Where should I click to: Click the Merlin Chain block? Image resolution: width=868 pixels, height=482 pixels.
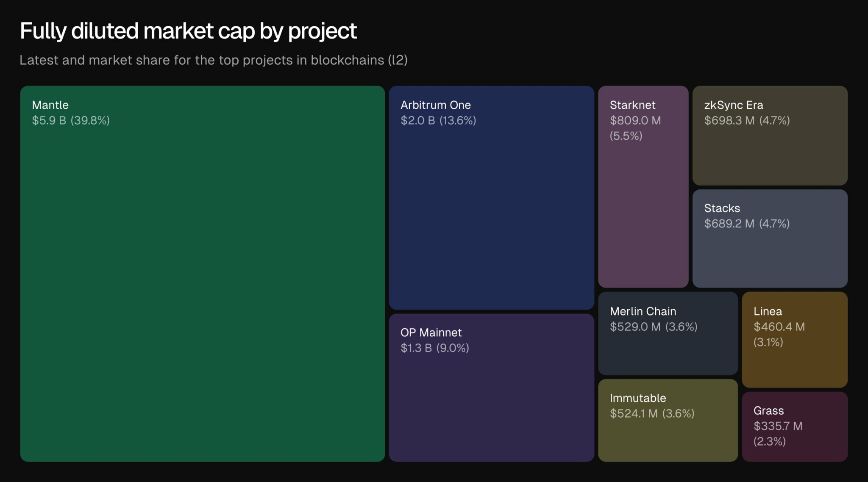668,333
